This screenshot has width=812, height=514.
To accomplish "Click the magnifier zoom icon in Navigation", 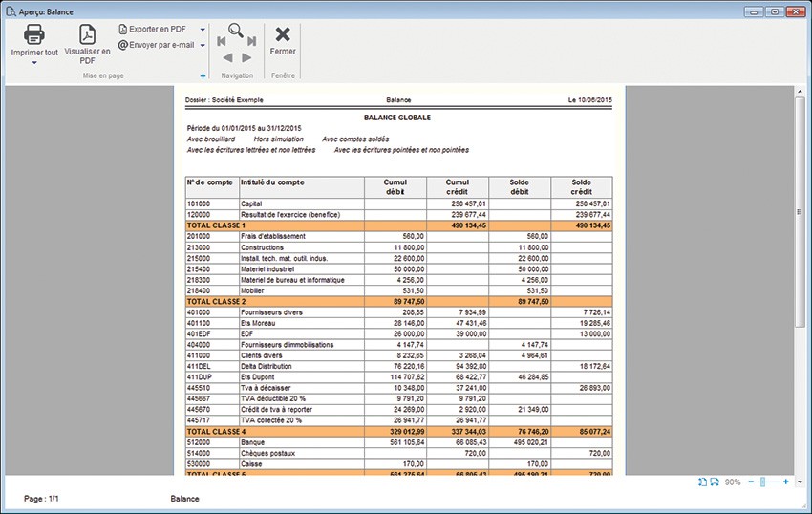I will 236,30.
